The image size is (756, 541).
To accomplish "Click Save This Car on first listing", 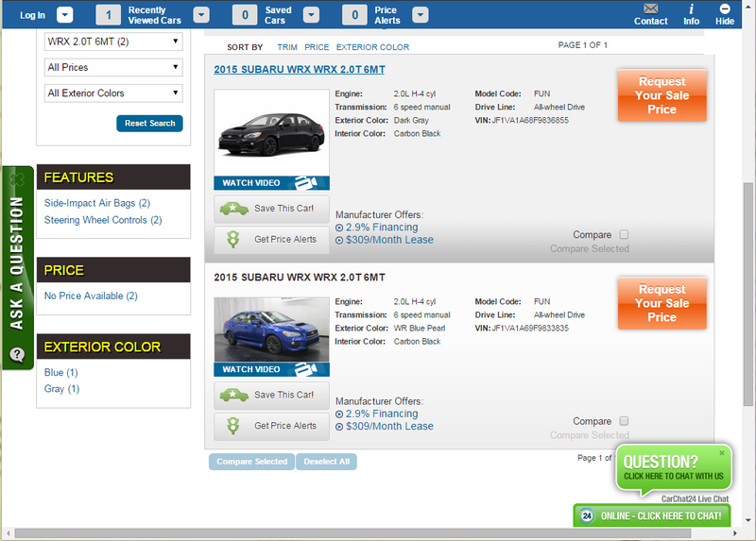I will coord(271,209).
